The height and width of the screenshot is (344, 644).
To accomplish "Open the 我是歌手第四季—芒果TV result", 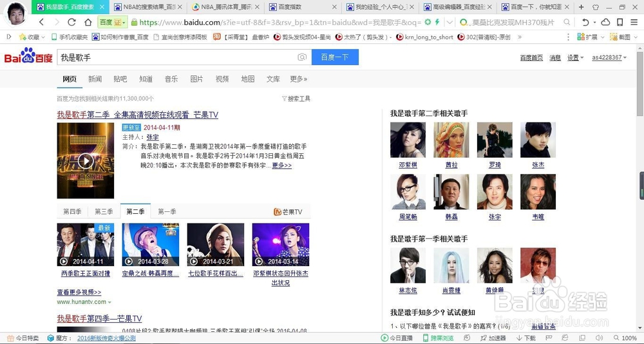I will pos(99,318).
